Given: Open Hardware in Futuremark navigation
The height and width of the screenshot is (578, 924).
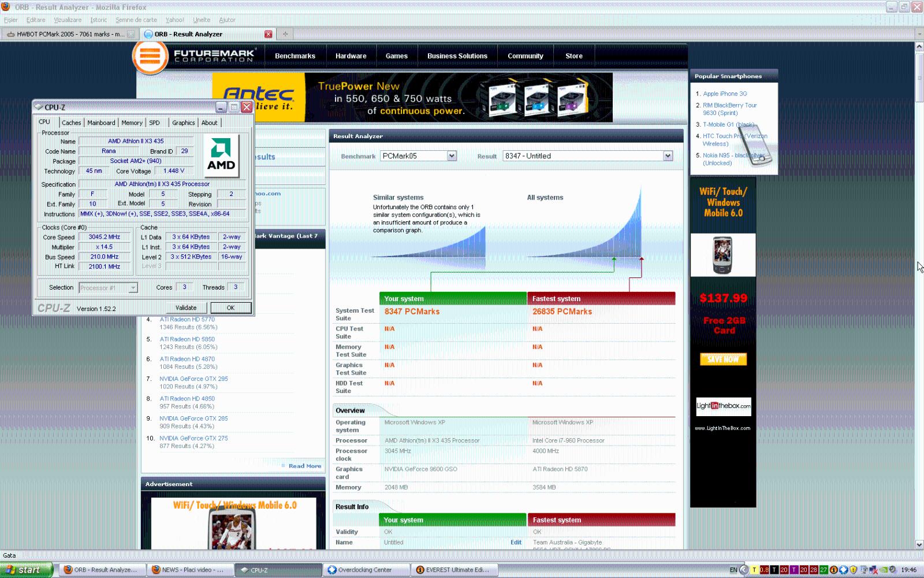Looking at the screenshot, I should (351, 56).
